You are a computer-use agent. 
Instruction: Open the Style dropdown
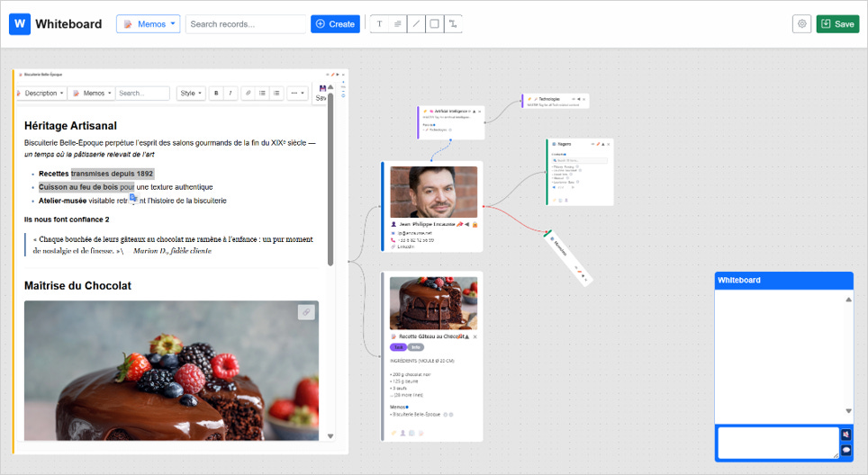(x=191, y=93)
